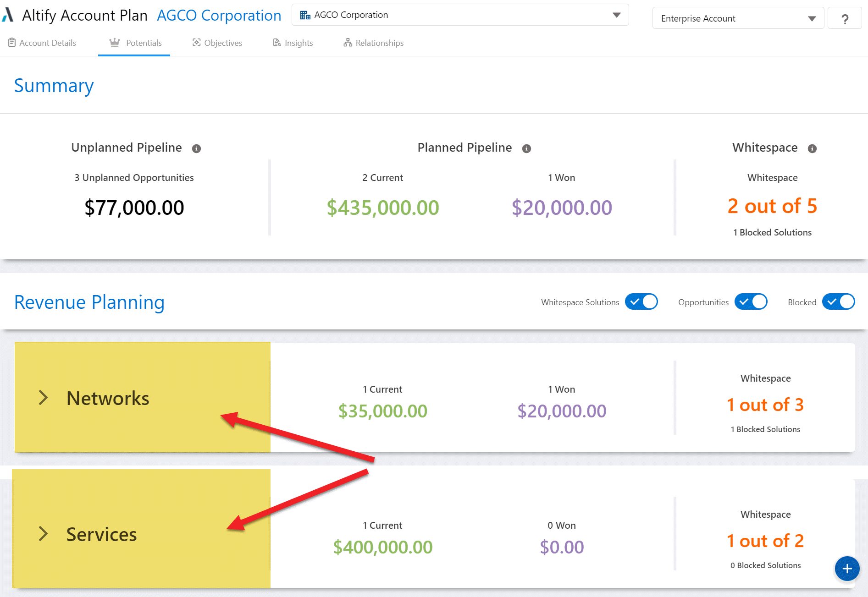Viewport: 868px width, 597px height.
Task: Click Networks $20,000.00 won value
Action: (x=562, y=411)
